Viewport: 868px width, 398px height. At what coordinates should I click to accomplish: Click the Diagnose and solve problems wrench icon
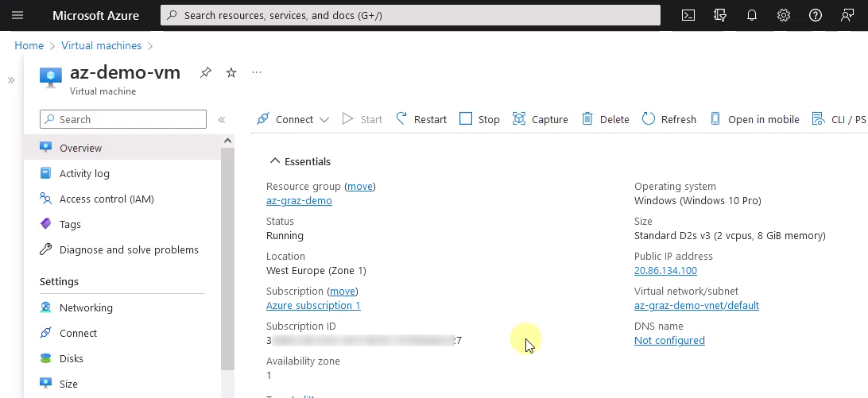click(45, 249)
